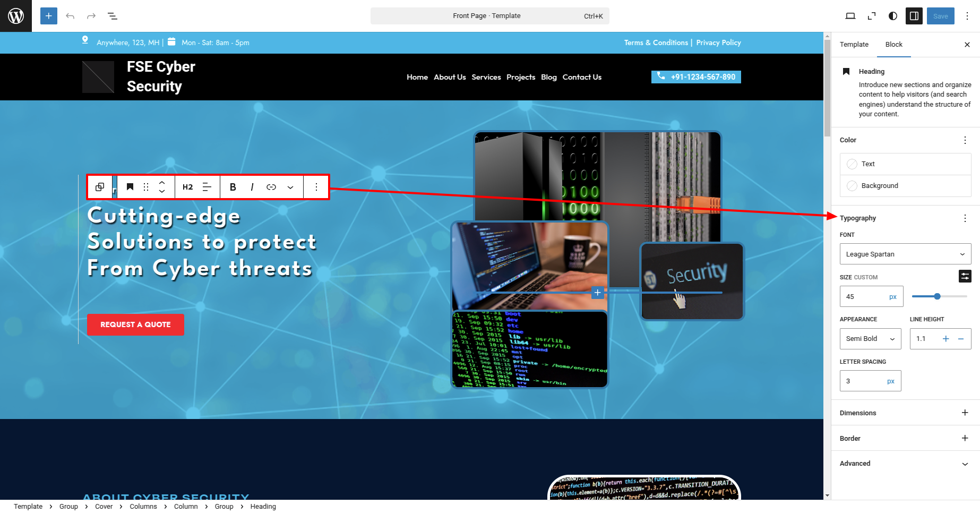The image size is (980, 513).
Task: Click the blue block appender plus
Action: (598, 293)
